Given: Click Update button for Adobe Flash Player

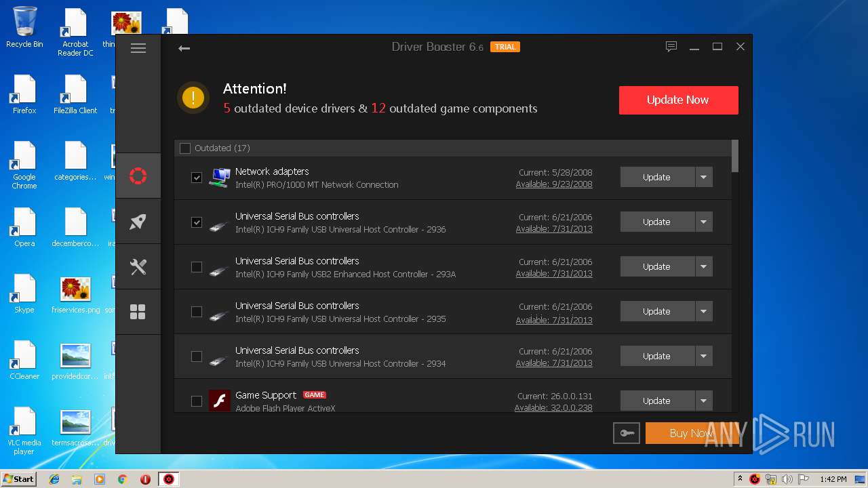Looking at the screenshot, I should (657, 401).
